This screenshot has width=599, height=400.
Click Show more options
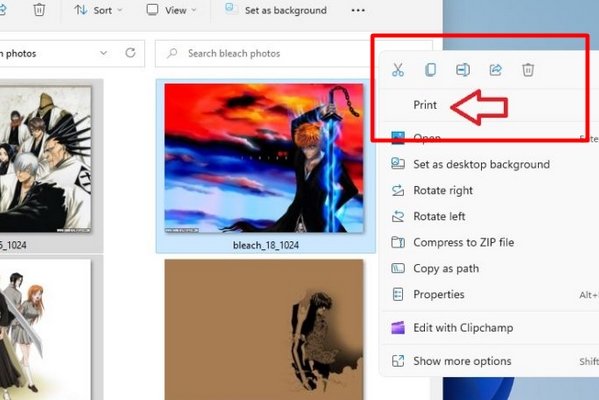(x=462, y=361)
